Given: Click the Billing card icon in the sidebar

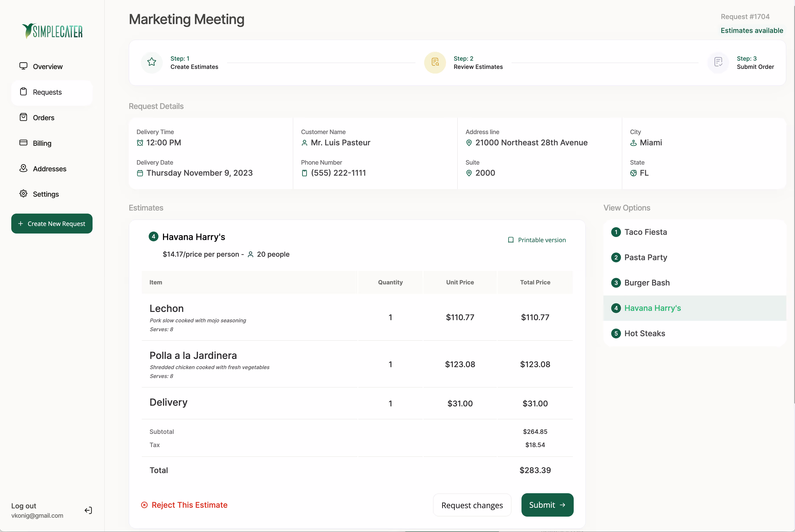Looking at the screenshot, I should [23, 143].
